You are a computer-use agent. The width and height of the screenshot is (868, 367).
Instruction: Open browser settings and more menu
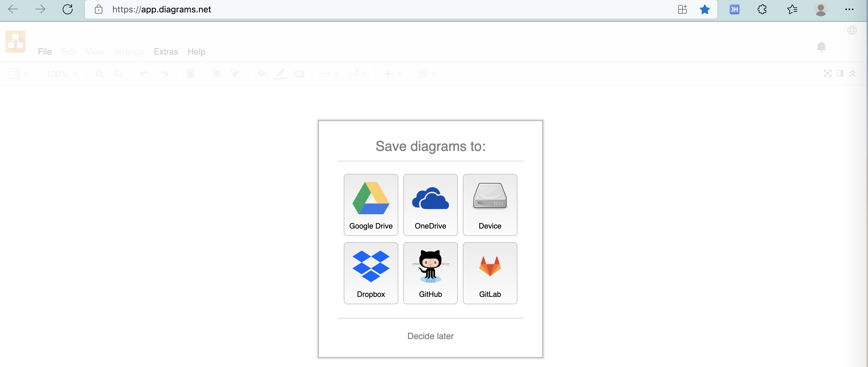click(x=849, y=9)
